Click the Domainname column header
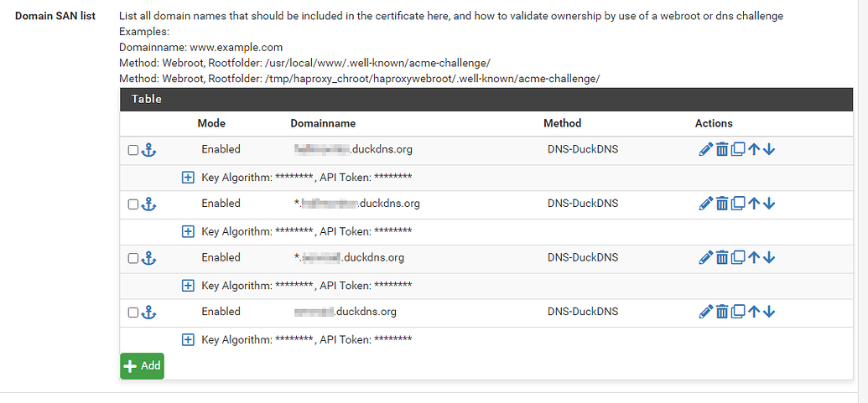 (x=323, y=123)
